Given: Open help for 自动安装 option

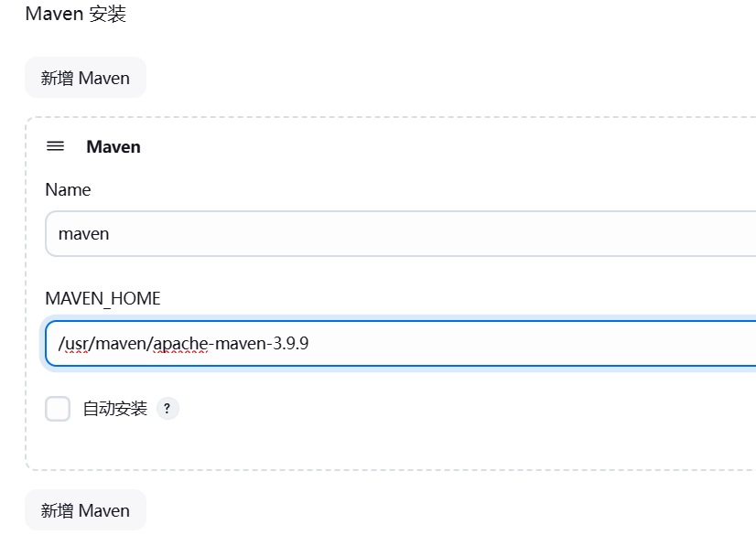Looking at the screenshot, I should [x=167, y=409].
